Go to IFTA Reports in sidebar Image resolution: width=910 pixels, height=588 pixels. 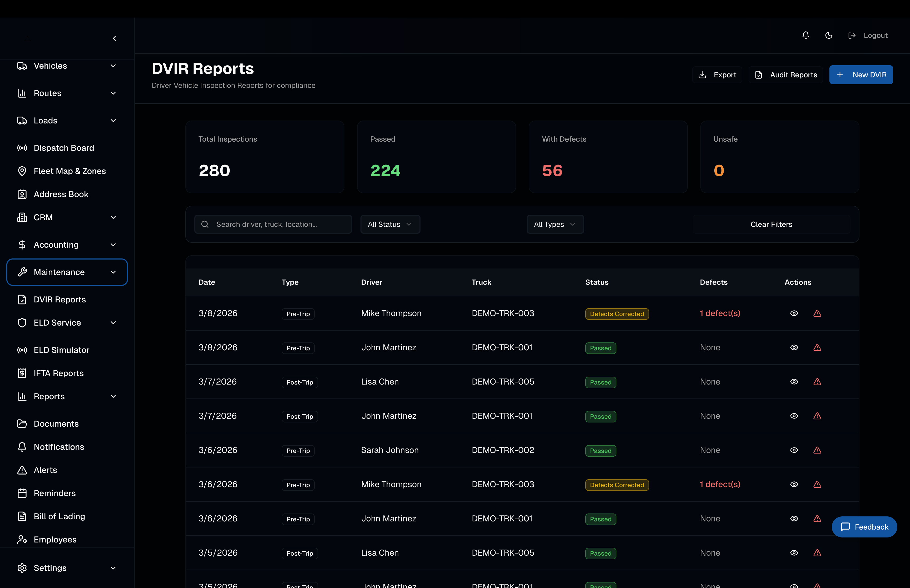[x=58, y=373]
